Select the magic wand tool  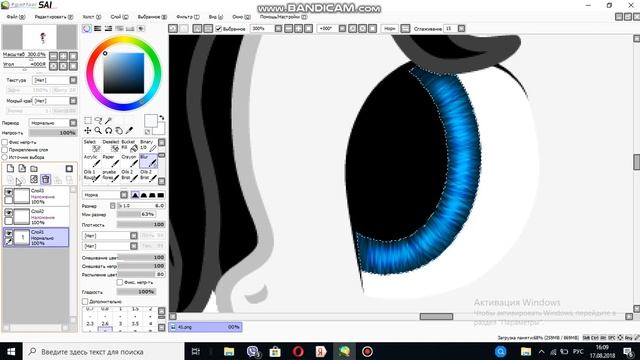coord(109,120)
